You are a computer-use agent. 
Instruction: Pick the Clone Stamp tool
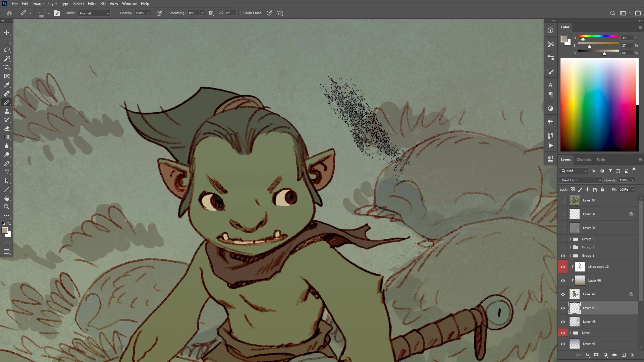[7, 111]
